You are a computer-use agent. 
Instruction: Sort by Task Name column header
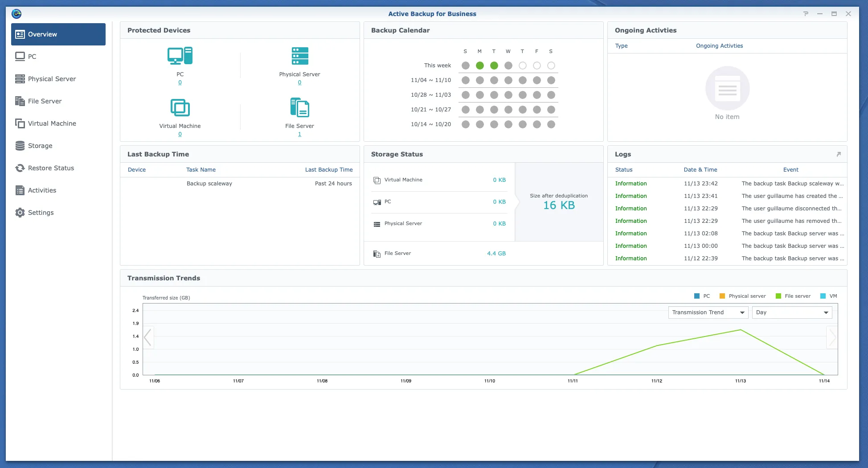point(201,170)
